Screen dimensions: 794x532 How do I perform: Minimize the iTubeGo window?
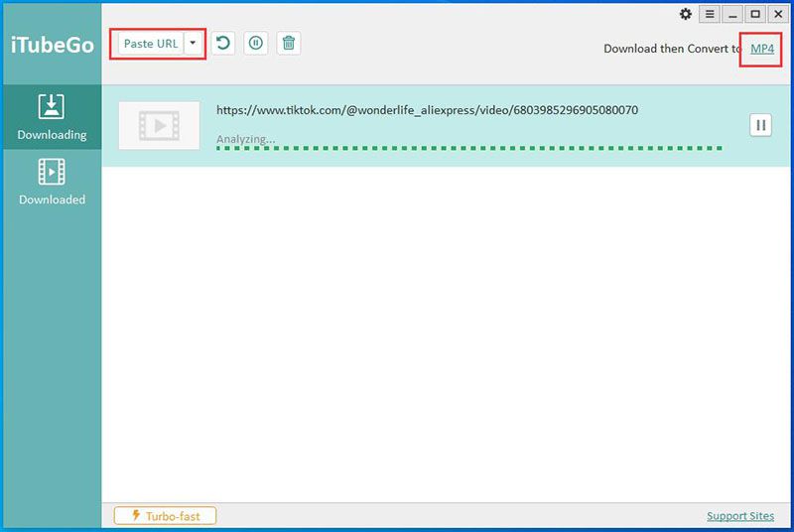point(732,14)
